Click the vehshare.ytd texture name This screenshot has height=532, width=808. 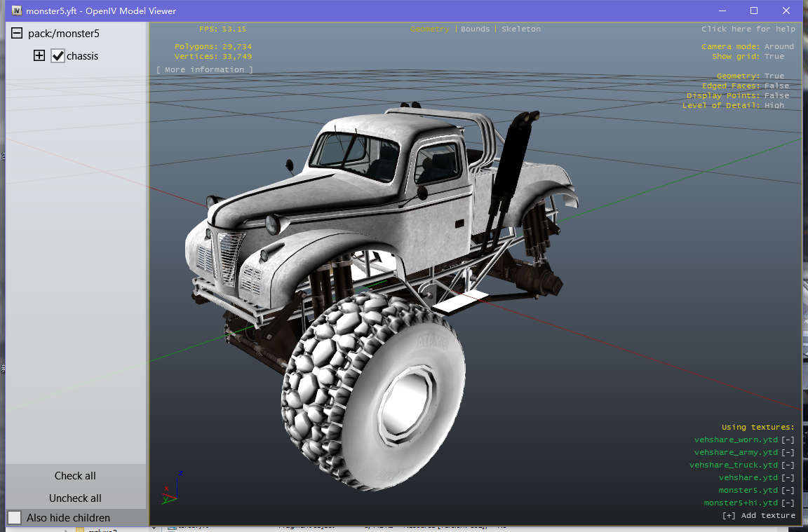click(x=748, y=477)
